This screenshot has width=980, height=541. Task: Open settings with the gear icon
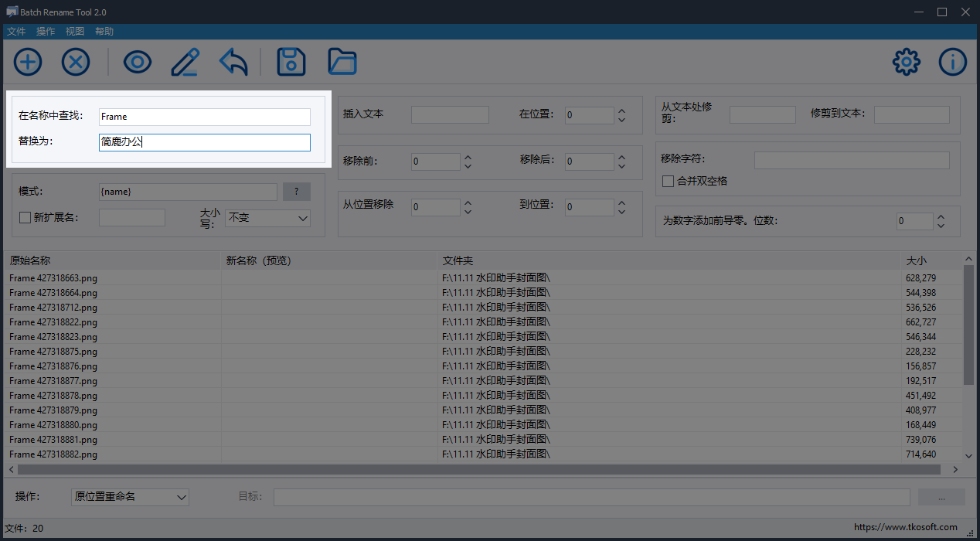[907, 62]
